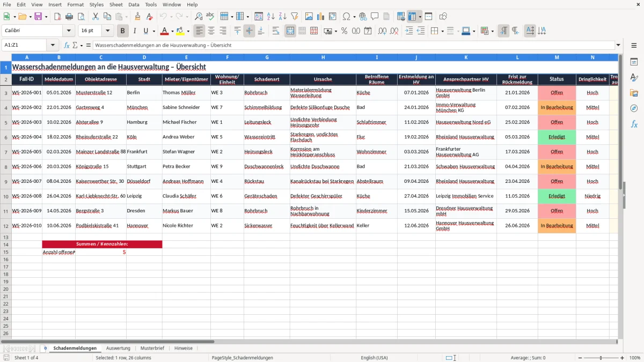Open the Borders dropdown arrow
Screen dimensions: 644x362
(x=442, y=31)
